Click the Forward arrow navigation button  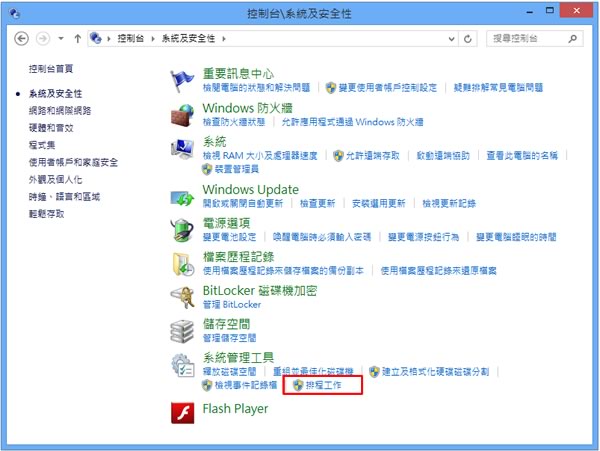point(43,39)
